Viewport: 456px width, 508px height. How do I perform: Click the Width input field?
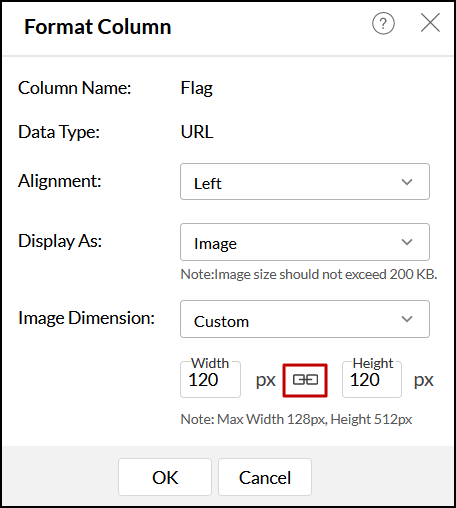click(210, 380)
